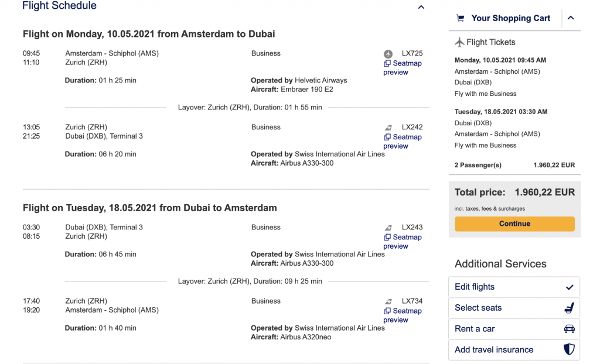Collapse Your Shopping Cart panel
The height and width of the screenshot is (364, 600).
[x=571, y=18]
